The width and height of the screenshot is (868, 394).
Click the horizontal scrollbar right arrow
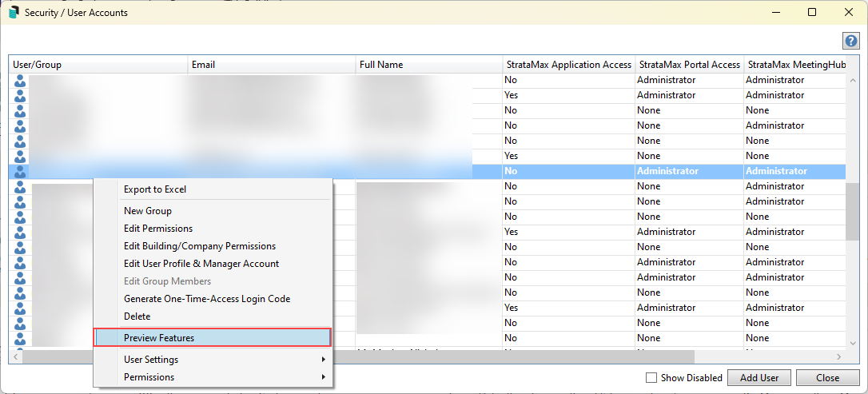(839, 357)
